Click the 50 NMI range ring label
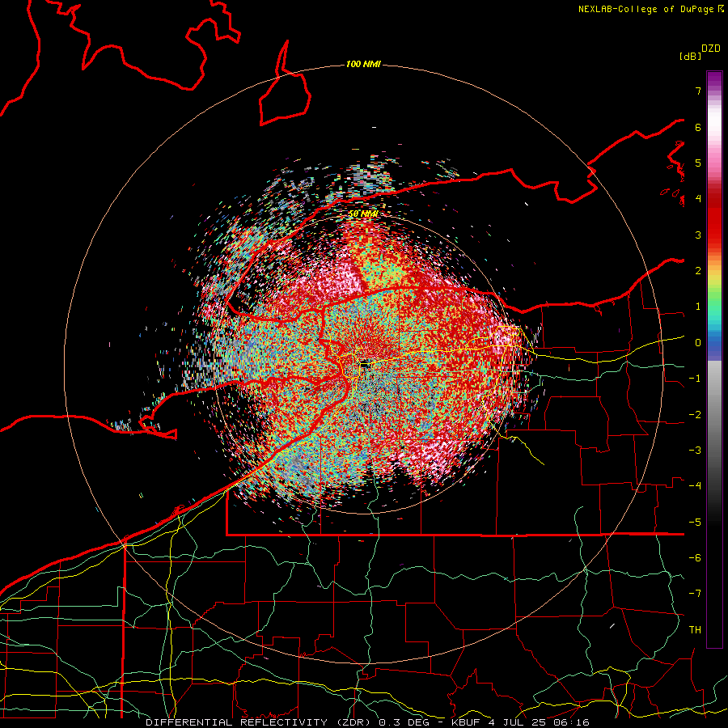This screenshot has height=728, width=728. [363, 214]
